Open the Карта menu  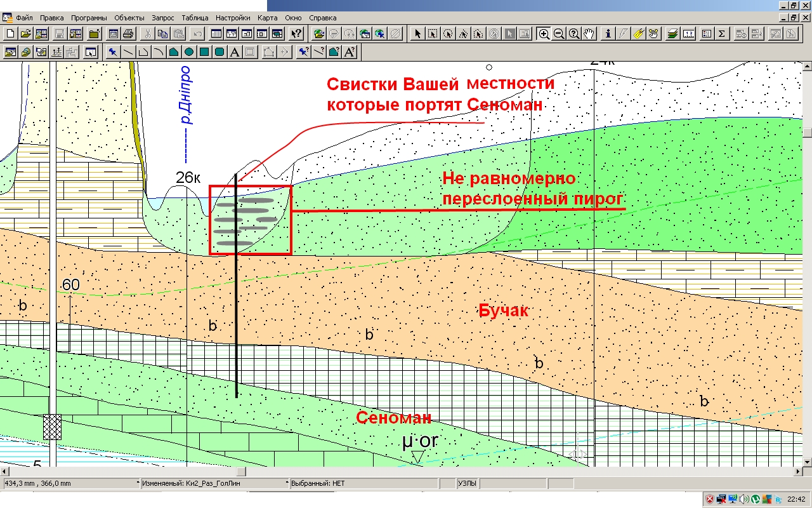[268, 18]
